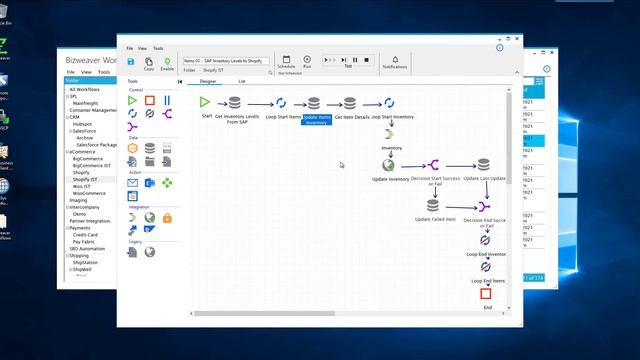Screen dimensions: 640x360
Task: Select Shopify IST in the folder tree
Action: pyautogui.click(x=85, y=180)
